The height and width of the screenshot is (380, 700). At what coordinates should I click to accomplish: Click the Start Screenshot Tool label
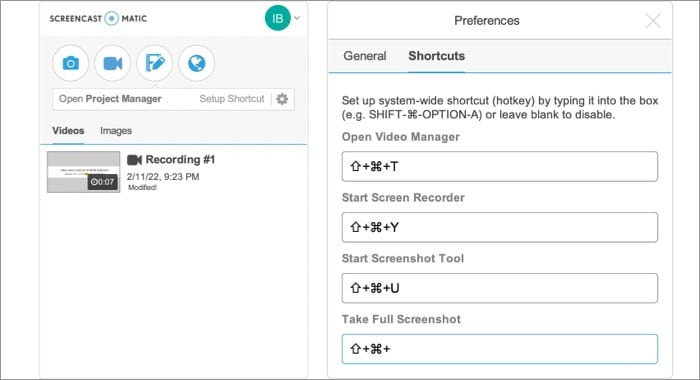pos(403,259)
